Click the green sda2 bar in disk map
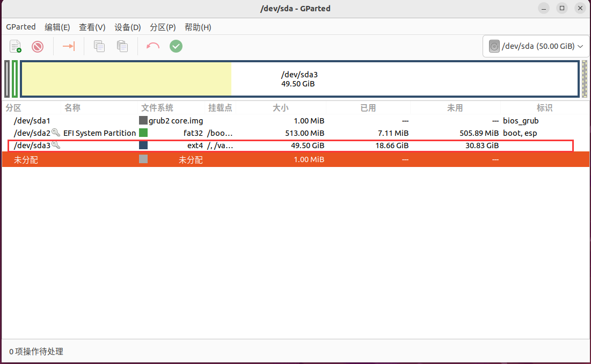This screenshot has width=591, height=364. 14,79
